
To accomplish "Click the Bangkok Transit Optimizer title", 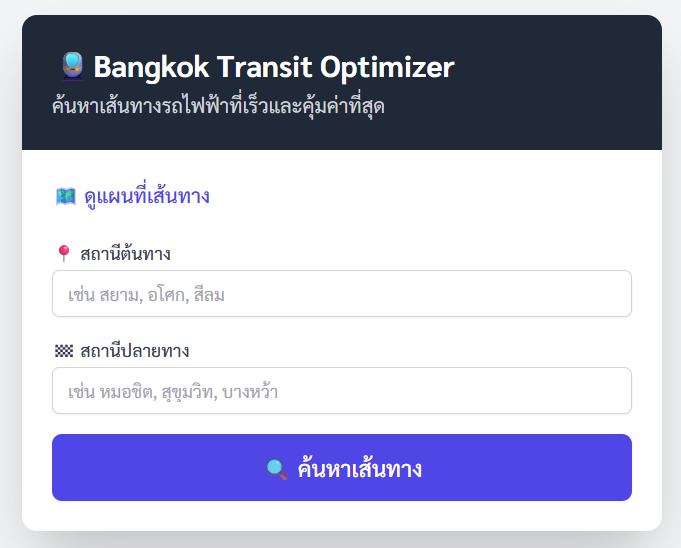I will [x=273, y=67].
